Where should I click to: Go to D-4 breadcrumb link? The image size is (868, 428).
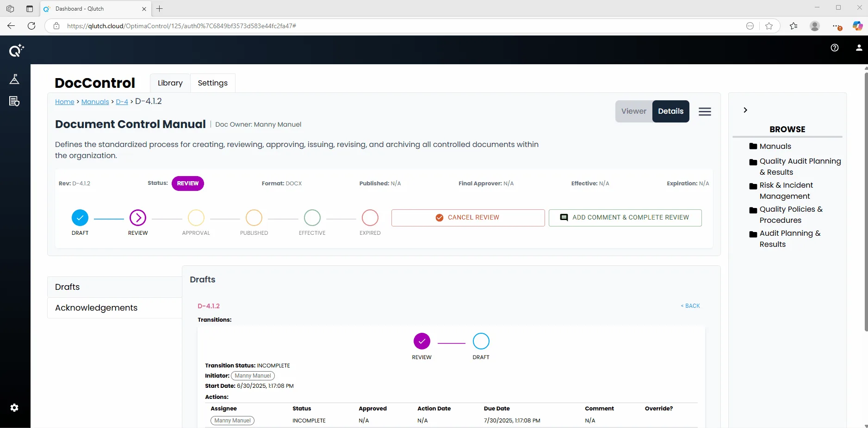coord(122,102)
